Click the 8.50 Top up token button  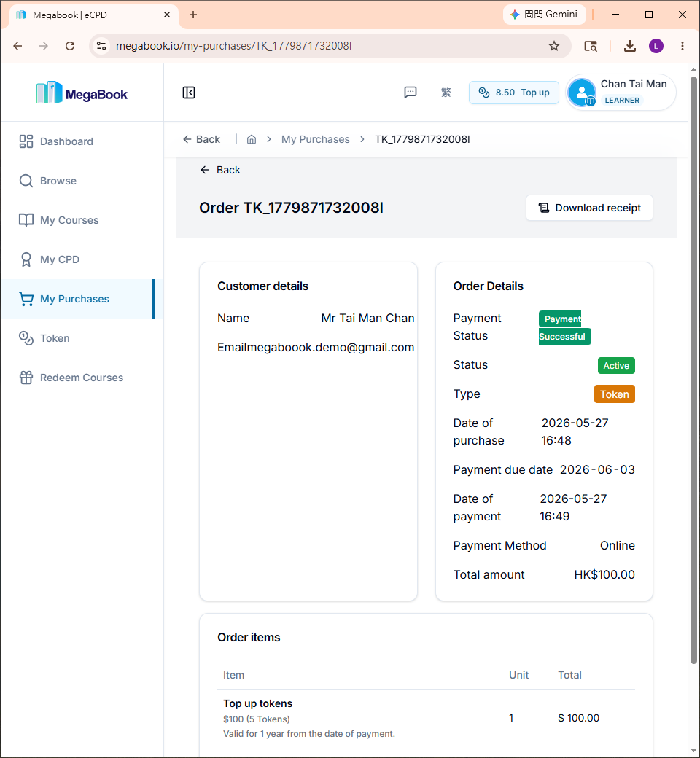pyautogui.click(x=514, y=93)
